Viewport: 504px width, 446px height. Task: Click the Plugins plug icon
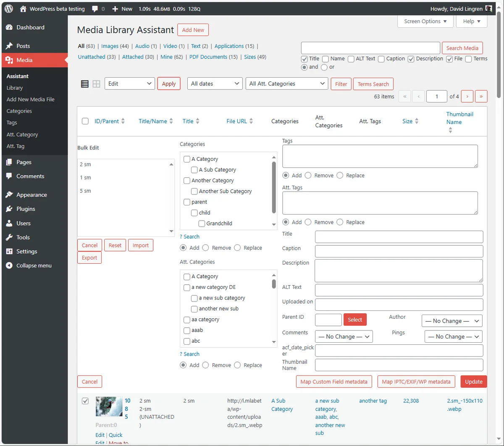9,209
